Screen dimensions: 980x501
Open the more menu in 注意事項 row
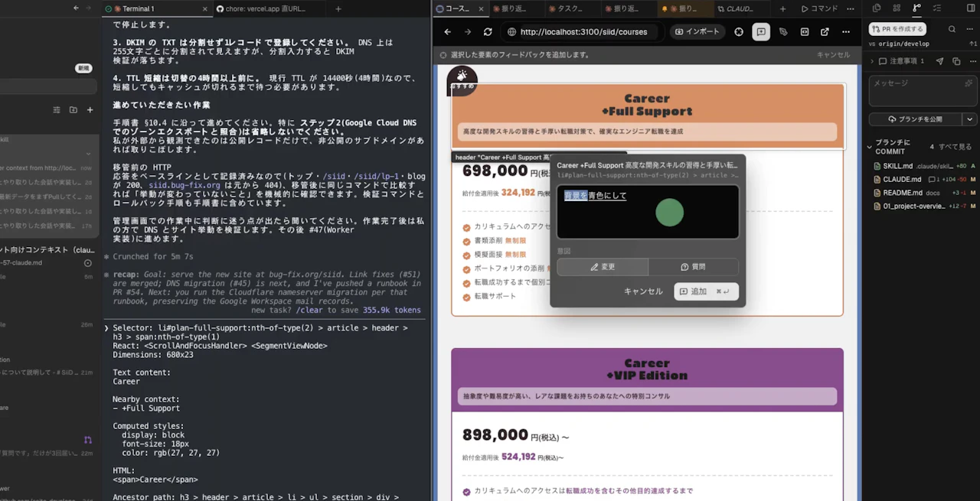972,61
